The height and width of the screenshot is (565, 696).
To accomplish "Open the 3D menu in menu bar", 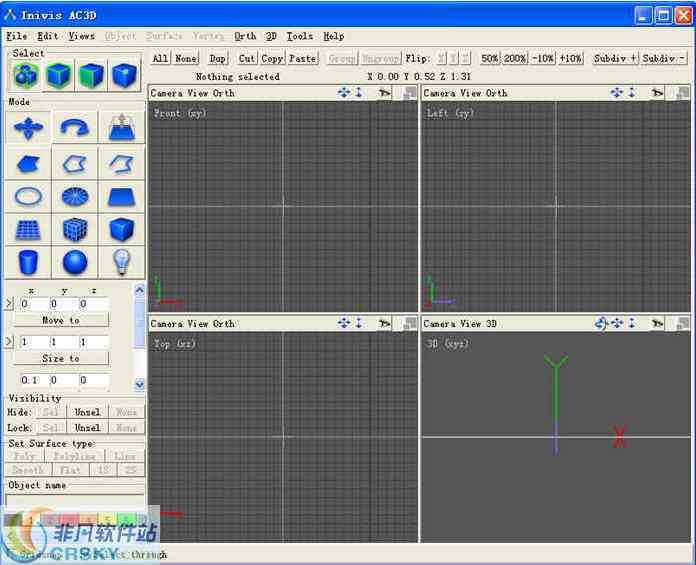I will [x=271, y=36].
